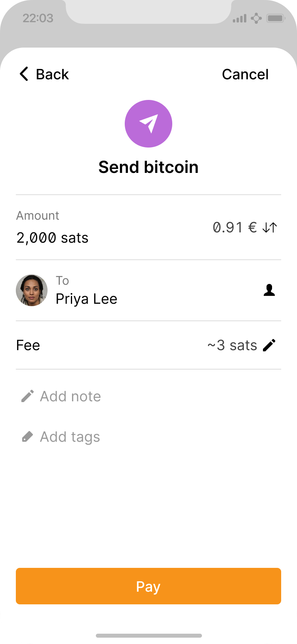
Task: Click the back chevron arrow
Action: [24, 74]
